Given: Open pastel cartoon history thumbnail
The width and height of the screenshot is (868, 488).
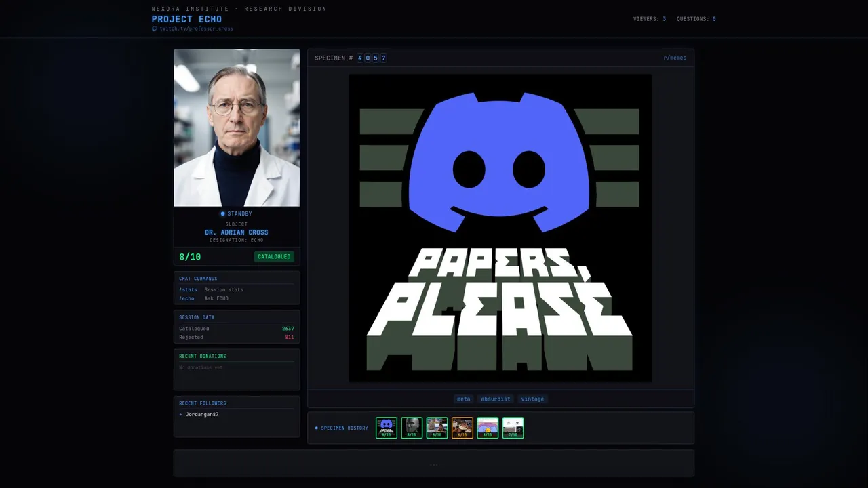Looking at the screenshot, I should [488, 428].
